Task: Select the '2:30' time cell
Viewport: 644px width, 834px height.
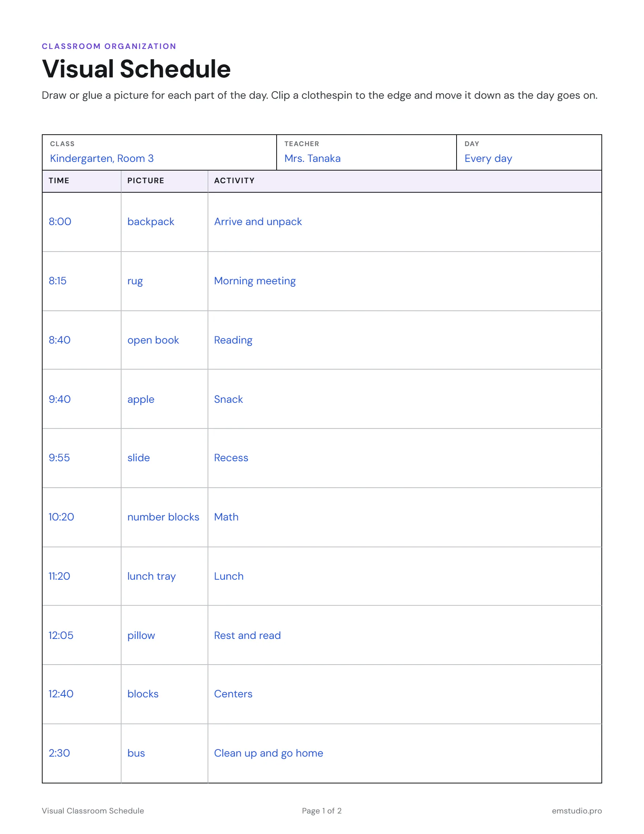Action: click(82, 753)
